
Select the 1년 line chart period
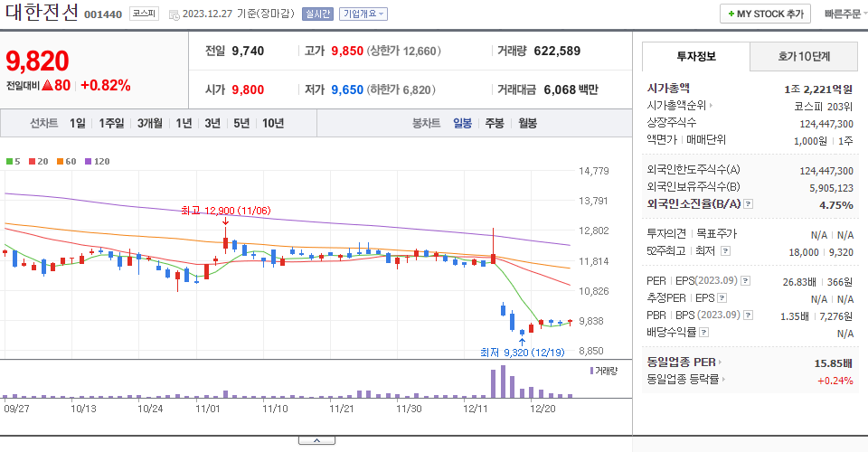[184, 123]
